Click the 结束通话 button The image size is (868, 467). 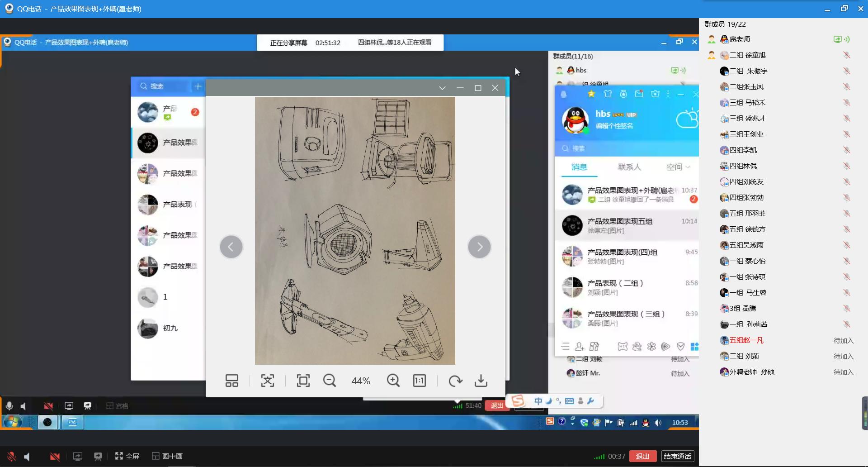677,456
